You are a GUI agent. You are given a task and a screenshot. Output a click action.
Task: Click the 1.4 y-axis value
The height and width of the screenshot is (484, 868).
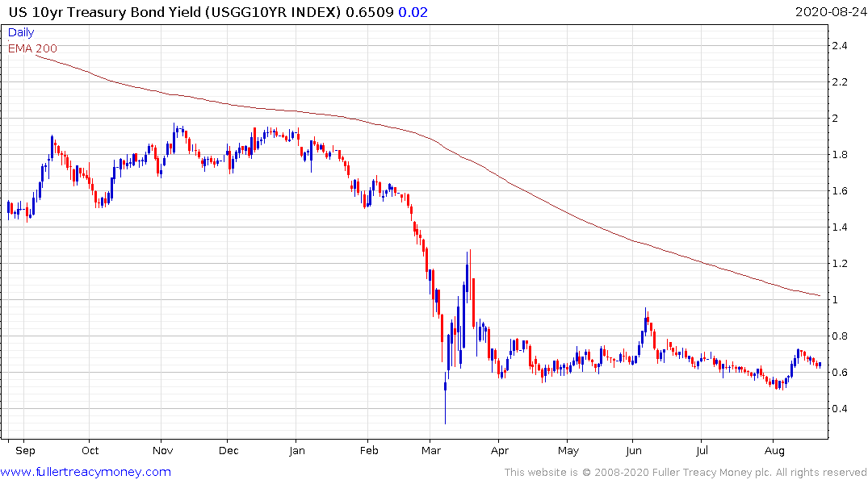click(x=840, y=227)
